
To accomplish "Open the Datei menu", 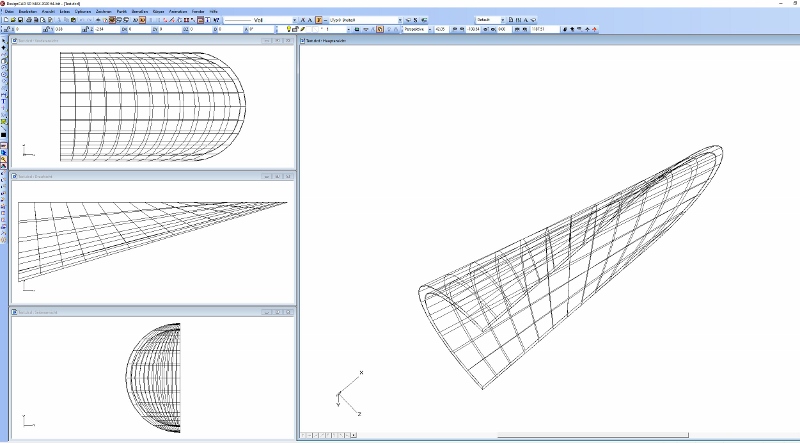I will coord(9,11).
